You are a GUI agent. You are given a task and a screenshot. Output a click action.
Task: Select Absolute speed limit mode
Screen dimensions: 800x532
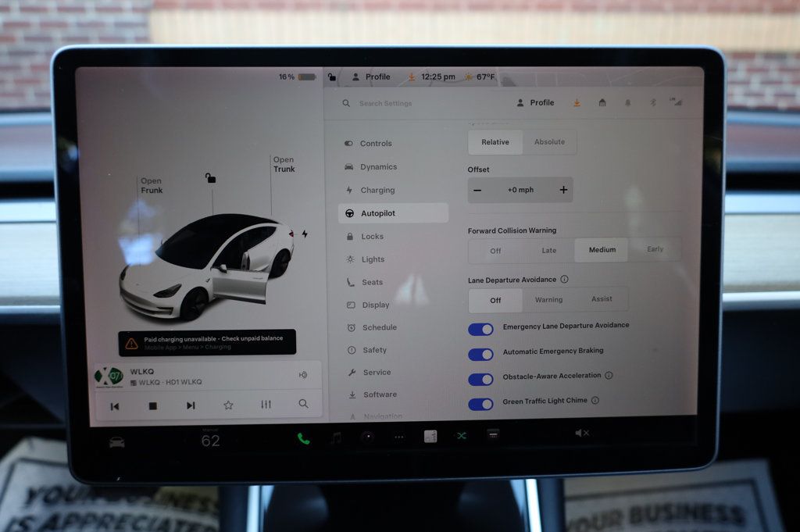(x=549, y=142)
